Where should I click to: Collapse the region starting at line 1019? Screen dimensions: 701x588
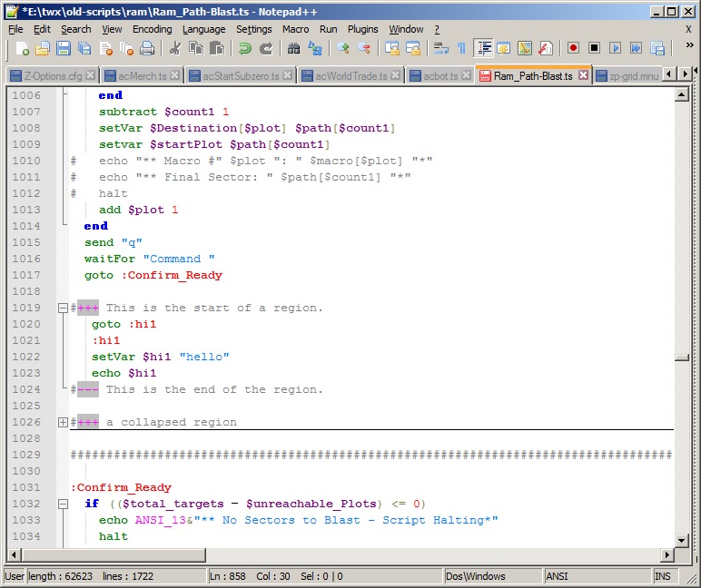click(x=63, y=308)
